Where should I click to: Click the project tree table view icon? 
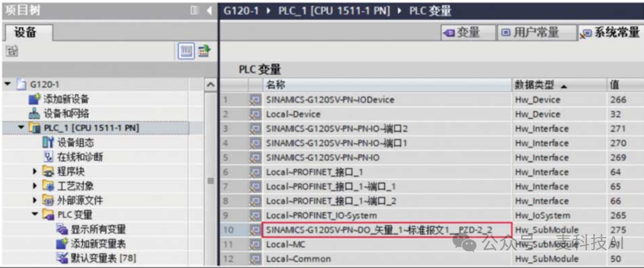(204, 52)
